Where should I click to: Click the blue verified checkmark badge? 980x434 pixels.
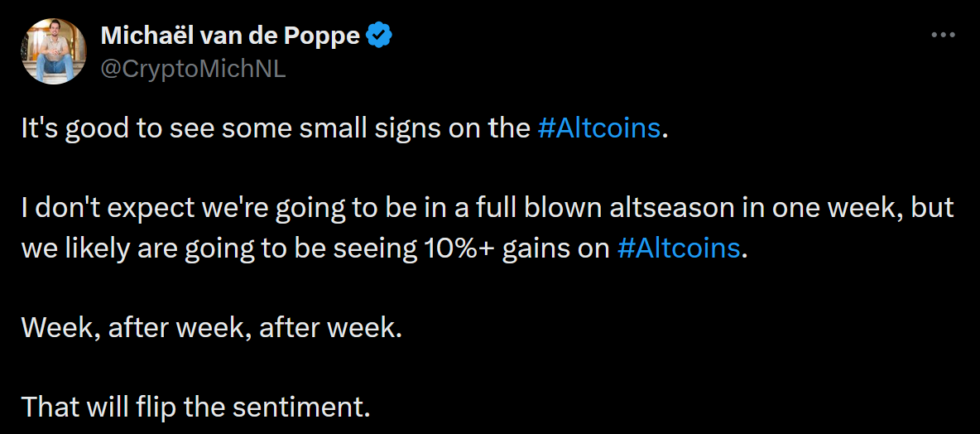click(379, 36)
